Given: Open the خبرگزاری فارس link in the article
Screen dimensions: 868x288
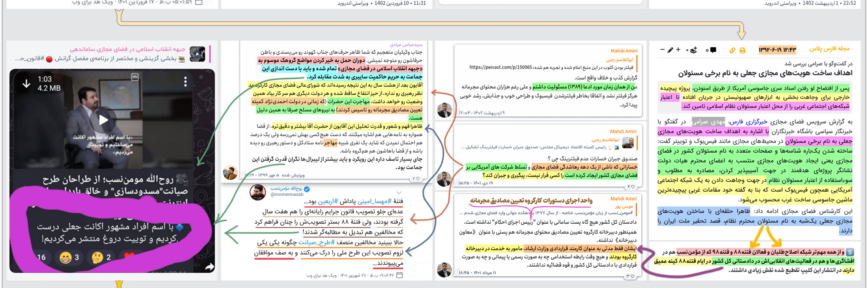Looking at the screenshot, I should (748, 122).
